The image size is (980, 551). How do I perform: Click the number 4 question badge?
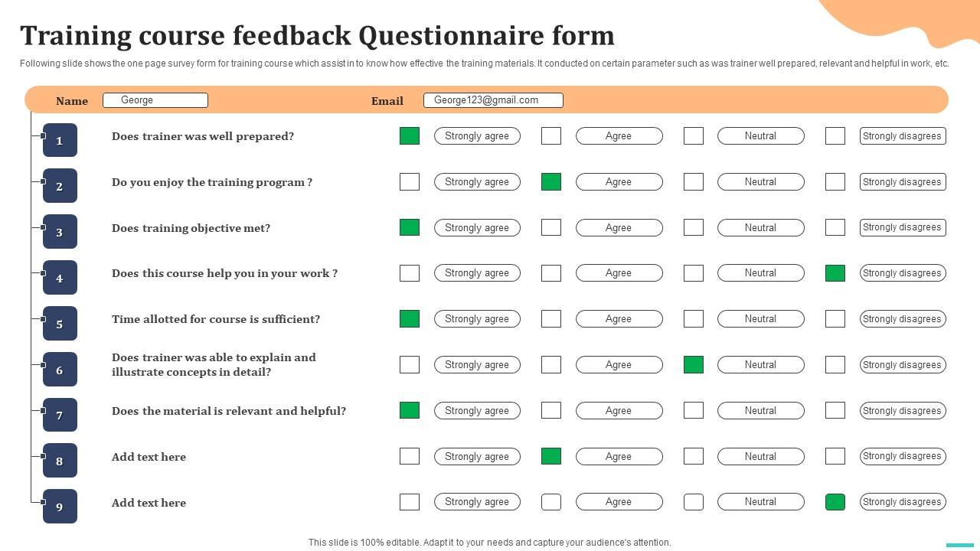click(x=60, y=278)
